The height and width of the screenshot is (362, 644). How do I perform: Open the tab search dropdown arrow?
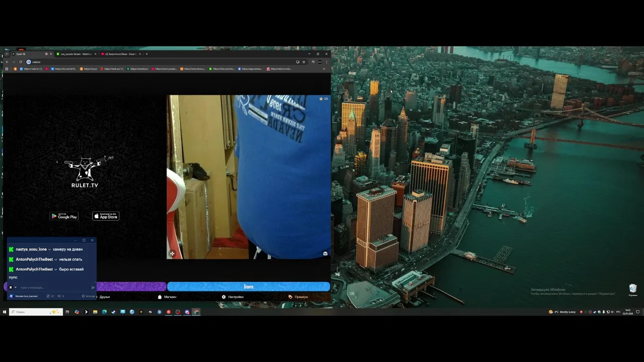(x=7, y=54)
